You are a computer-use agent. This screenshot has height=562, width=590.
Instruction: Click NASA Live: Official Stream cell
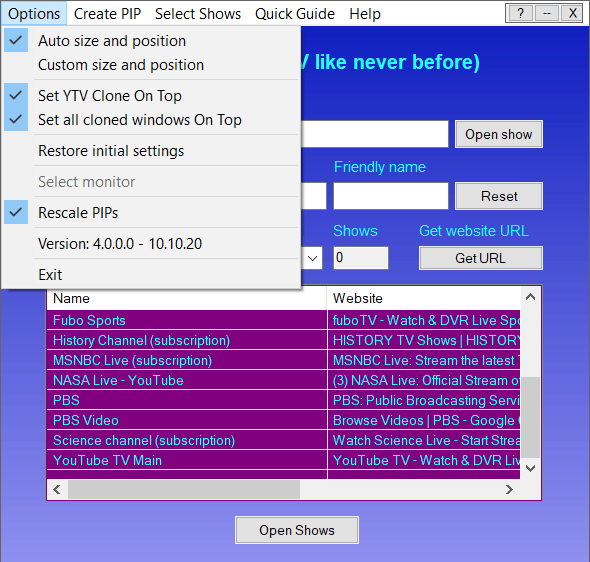click(x=424, y=380)
